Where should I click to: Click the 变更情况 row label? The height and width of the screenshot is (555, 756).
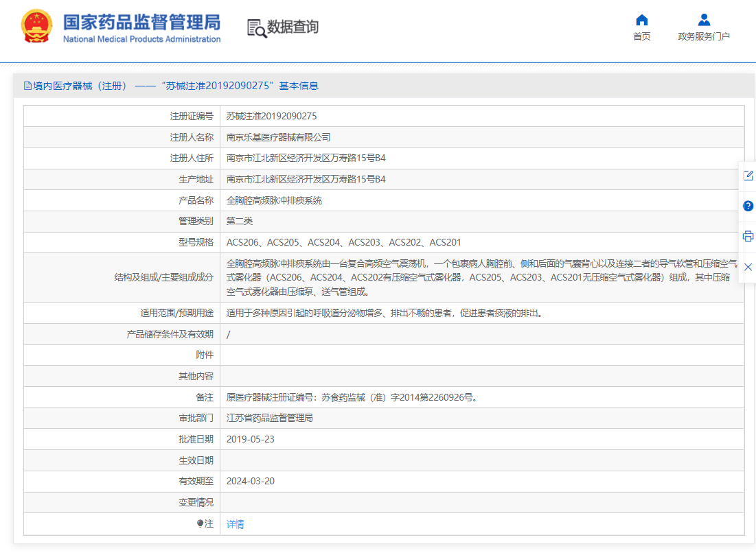pyautogui.click(x=196, y=502)
